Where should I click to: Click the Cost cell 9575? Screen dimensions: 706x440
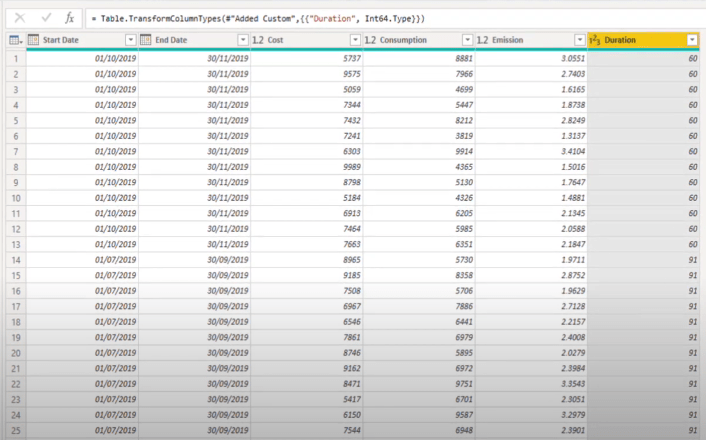tap(307, 74)
